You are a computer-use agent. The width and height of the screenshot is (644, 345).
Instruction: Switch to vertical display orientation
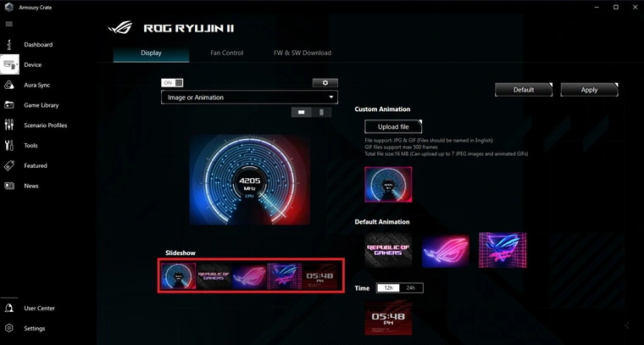click(x=321, y=112)
